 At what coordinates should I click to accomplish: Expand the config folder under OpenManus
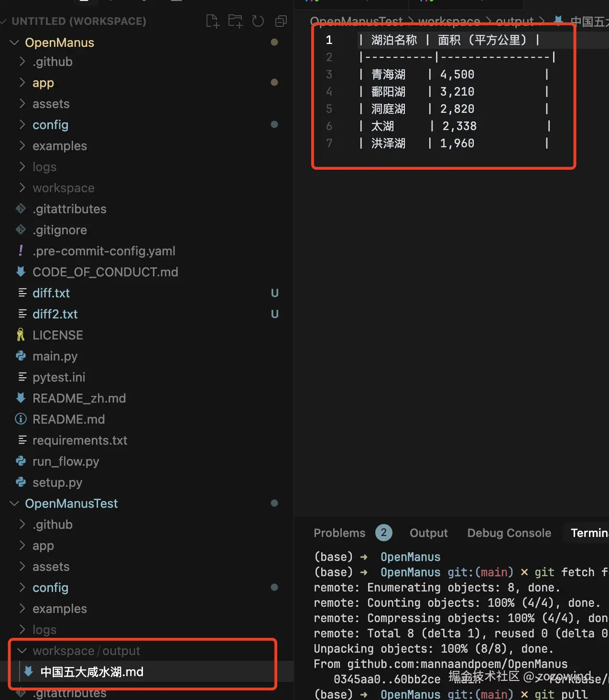pos(22,125)
